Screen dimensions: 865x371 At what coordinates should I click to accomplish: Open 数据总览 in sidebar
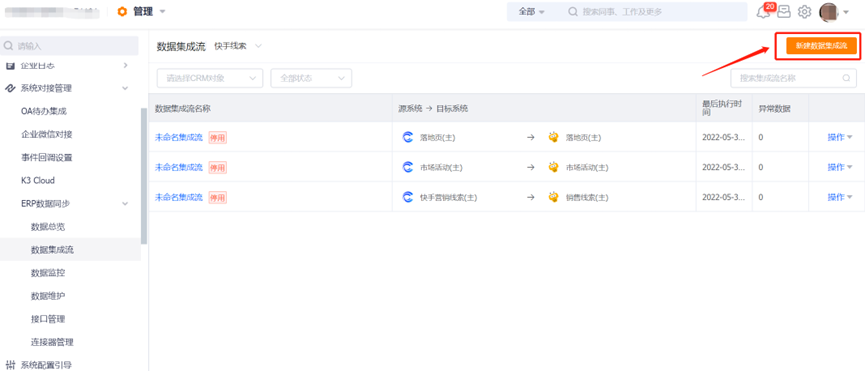(x=48, y=227)
